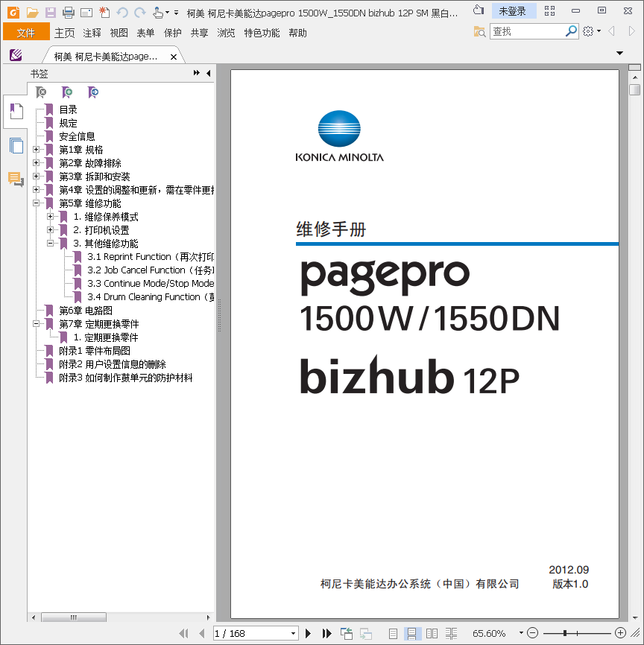The height and width of the screenshot is (645, 644).
Task: Click the Redo arrow icon
Action: coord(140,13)
